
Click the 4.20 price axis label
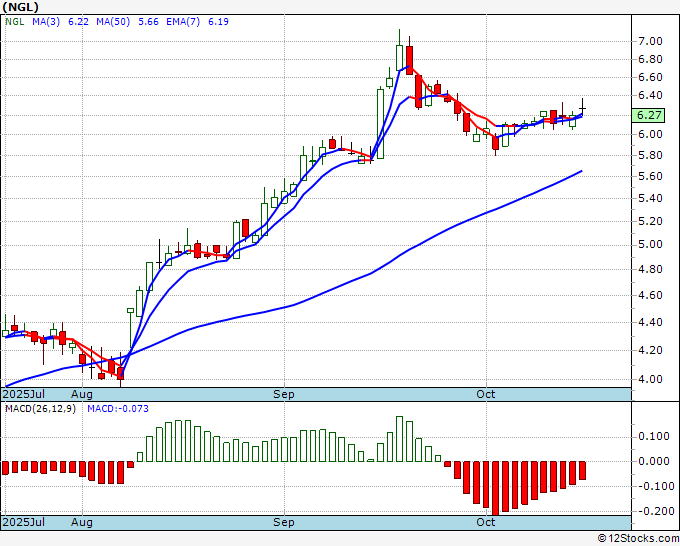tap(650, 350)
